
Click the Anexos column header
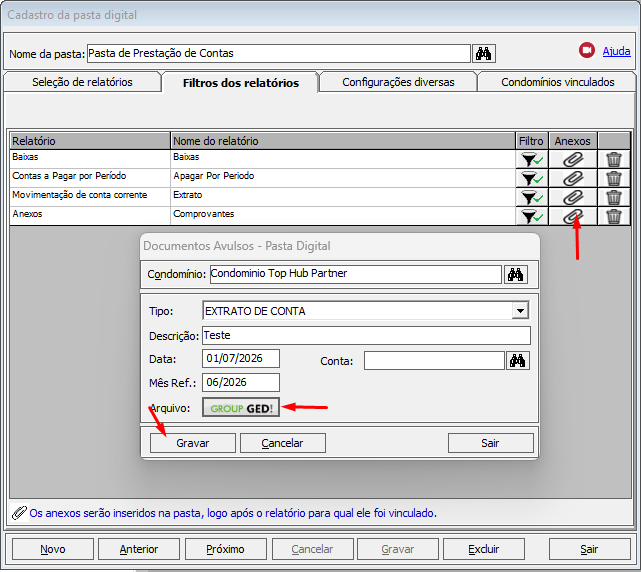pos(573,141)
